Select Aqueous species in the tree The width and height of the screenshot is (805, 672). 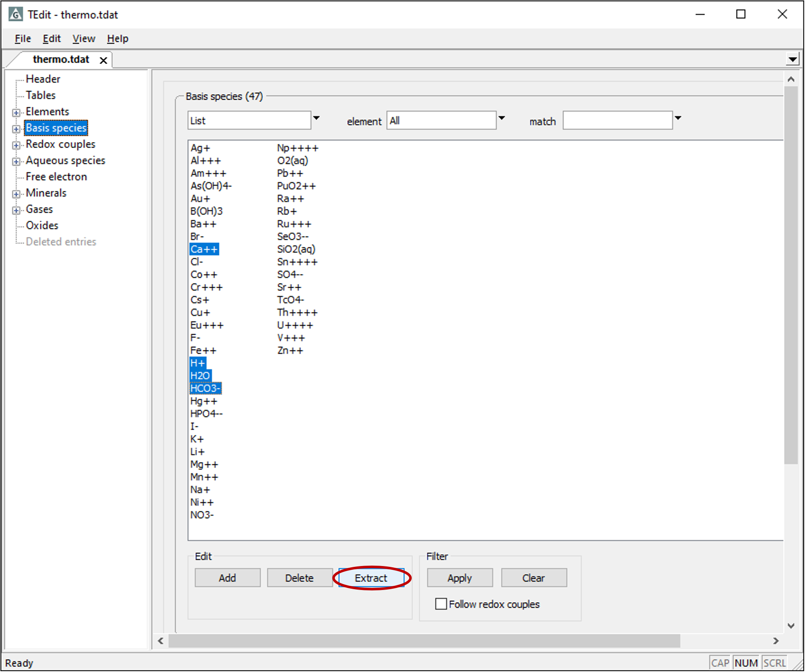[x=65, y=161]
